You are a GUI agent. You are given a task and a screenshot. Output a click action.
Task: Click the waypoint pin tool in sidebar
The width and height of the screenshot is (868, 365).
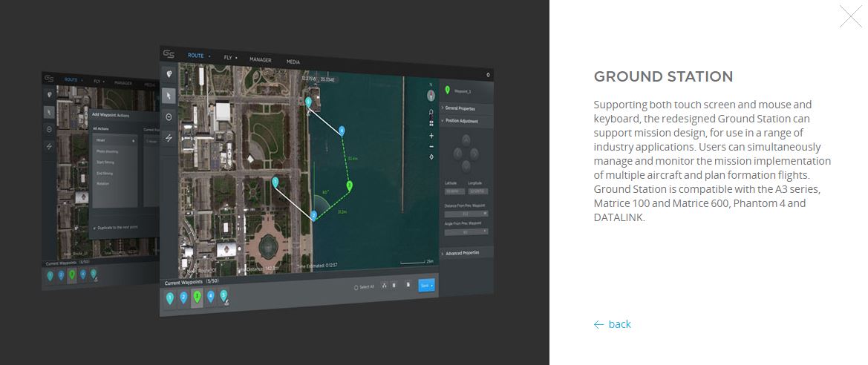click(x=169, y=73)
